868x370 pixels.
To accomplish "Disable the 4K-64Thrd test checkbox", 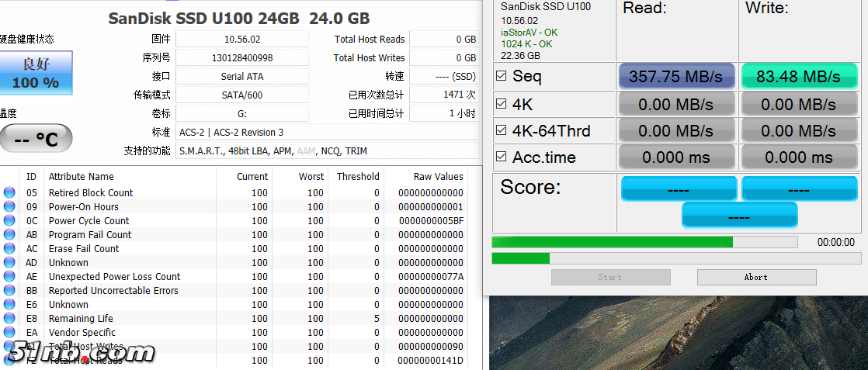I will [x=502, y=130].
